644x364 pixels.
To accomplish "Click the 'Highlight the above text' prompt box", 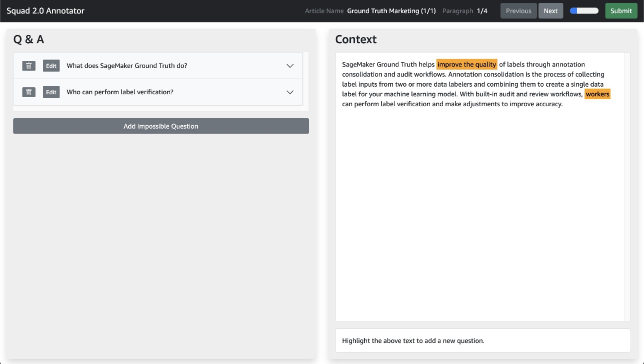I will (483, 340).
